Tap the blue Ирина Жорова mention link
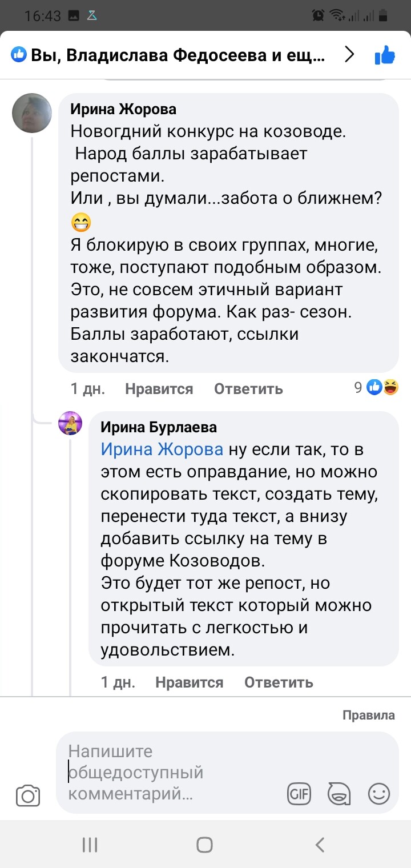 tap(162, 449)
